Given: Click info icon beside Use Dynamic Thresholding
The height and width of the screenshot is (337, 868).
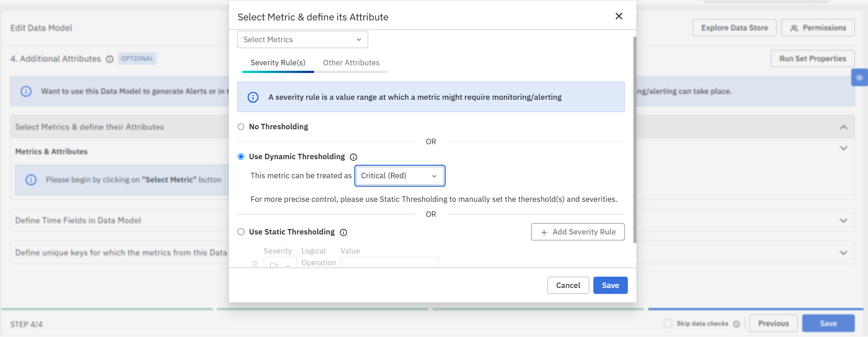Looking at the screenshot, I should tap(353, 157).
